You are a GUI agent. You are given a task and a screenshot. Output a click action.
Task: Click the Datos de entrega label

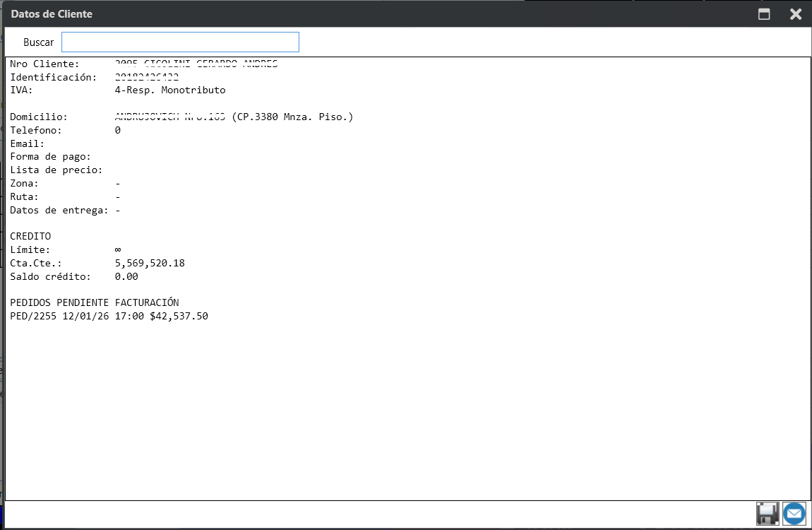(59, 211)
